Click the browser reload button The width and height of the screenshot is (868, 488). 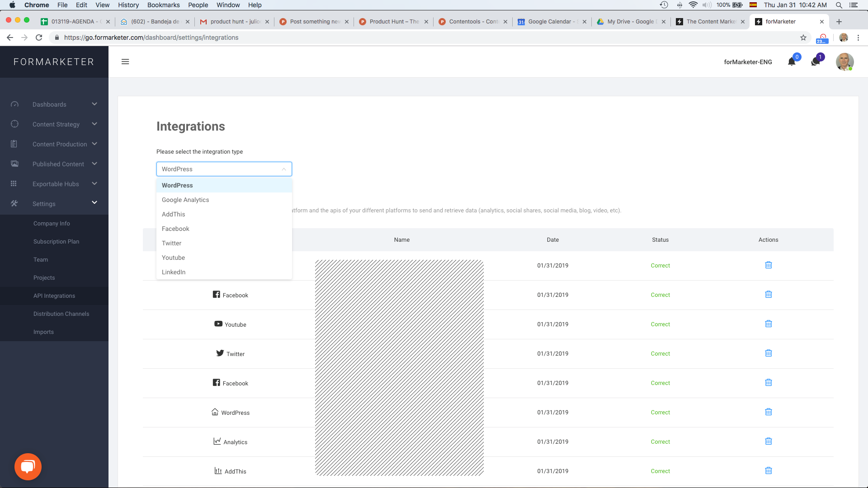(x=39, y=38)
